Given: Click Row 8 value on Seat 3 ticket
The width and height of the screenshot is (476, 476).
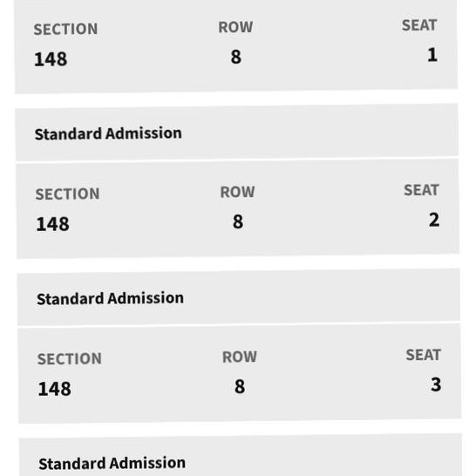Looking at the screenshot, I should point(240,386).
